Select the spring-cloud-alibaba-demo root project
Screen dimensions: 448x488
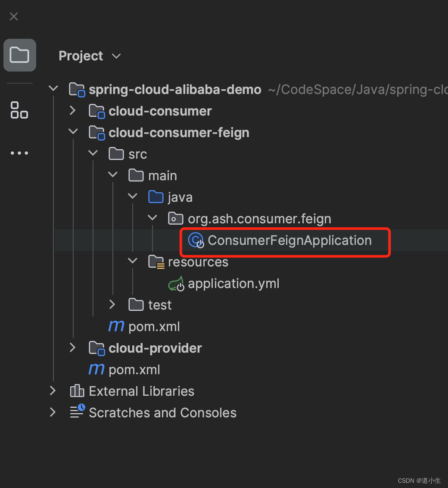click(x=174, y=90)
